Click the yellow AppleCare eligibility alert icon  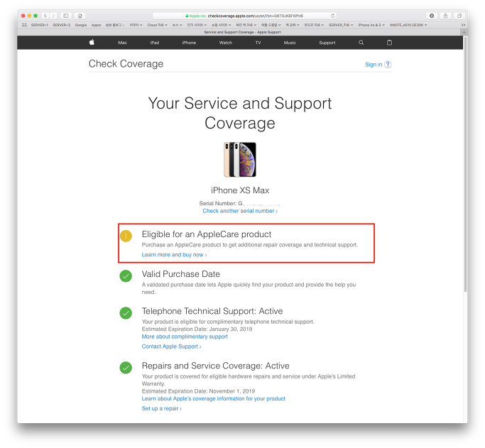(x=126, y=236)
